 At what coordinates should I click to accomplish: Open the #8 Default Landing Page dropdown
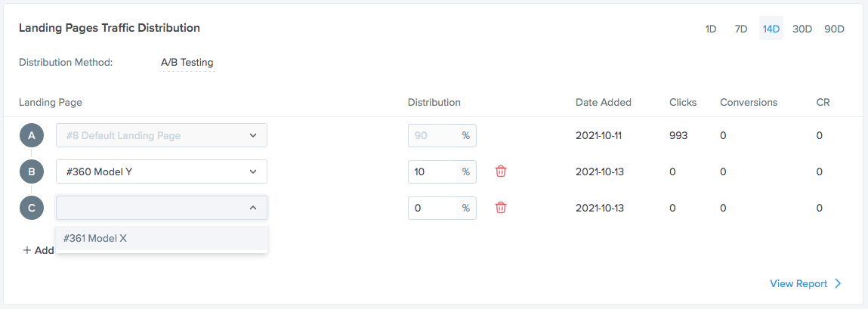click(162, 135)
